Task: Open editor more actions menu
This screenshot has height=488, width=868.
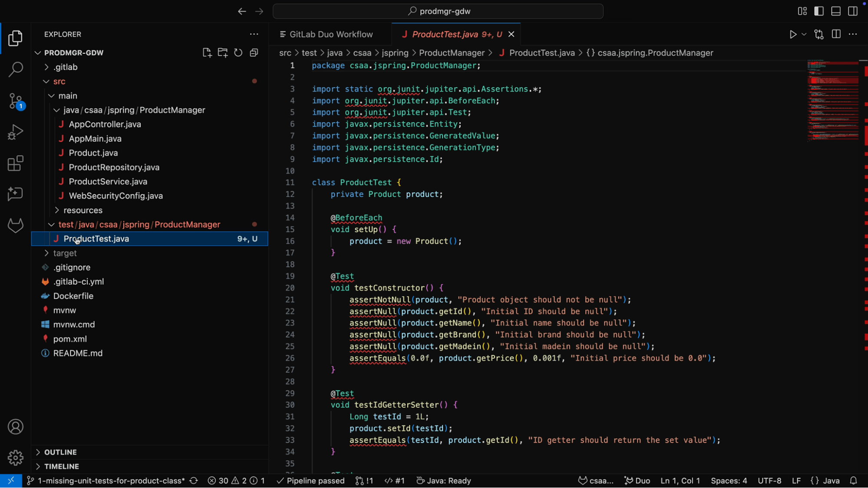Action: 853,34
